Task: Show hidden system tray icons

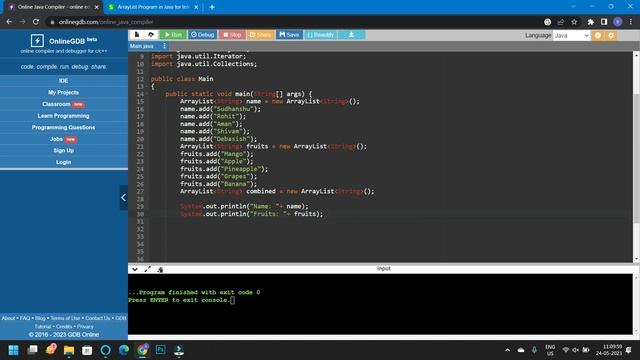Action: (x=507, y=350)
